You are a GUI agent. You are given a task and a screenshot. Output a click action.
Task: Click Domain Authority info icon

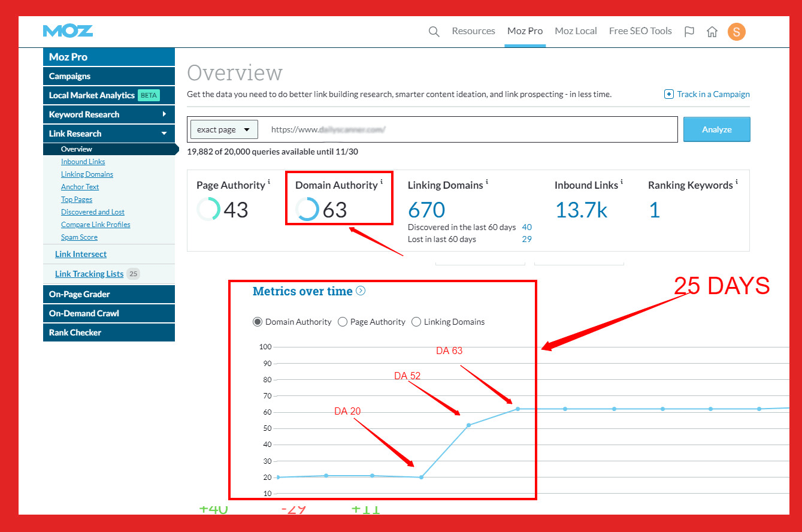point(382,182)
